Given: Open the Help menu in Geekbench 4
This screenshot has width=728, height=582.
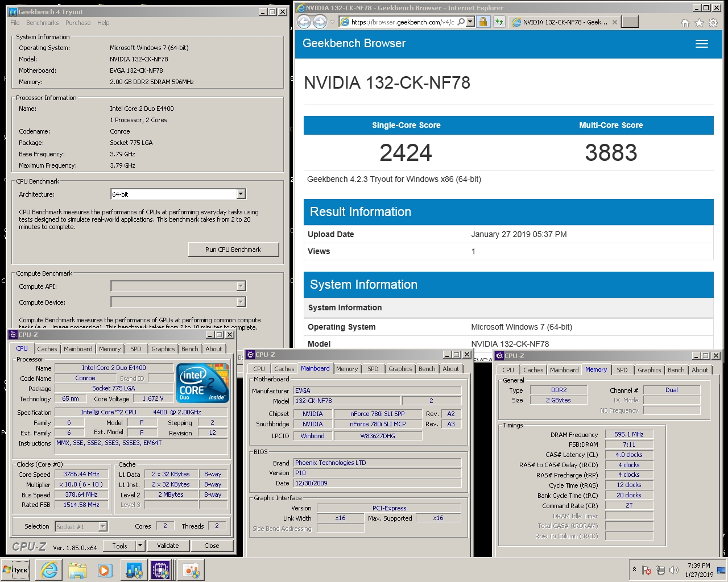Looking at the screenshot, I should [103, 23].
